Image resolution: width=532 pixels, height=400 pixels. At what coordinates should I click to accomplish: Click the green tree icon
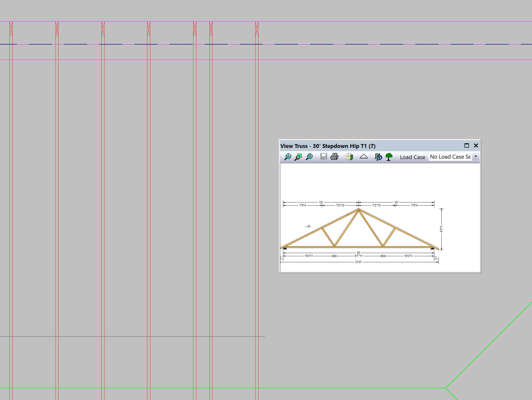[x=389, y=157]
